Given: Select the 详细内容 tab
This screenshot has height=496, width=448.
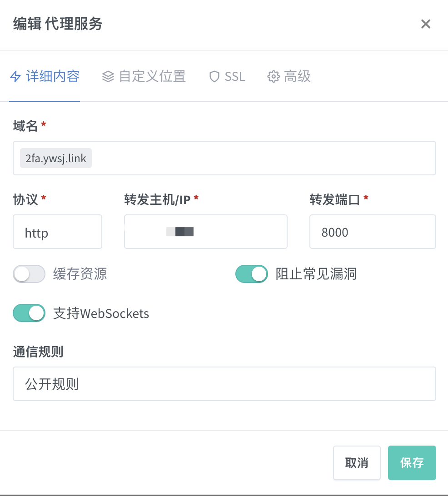Looking at the screenshot, I should click(45, 77).
